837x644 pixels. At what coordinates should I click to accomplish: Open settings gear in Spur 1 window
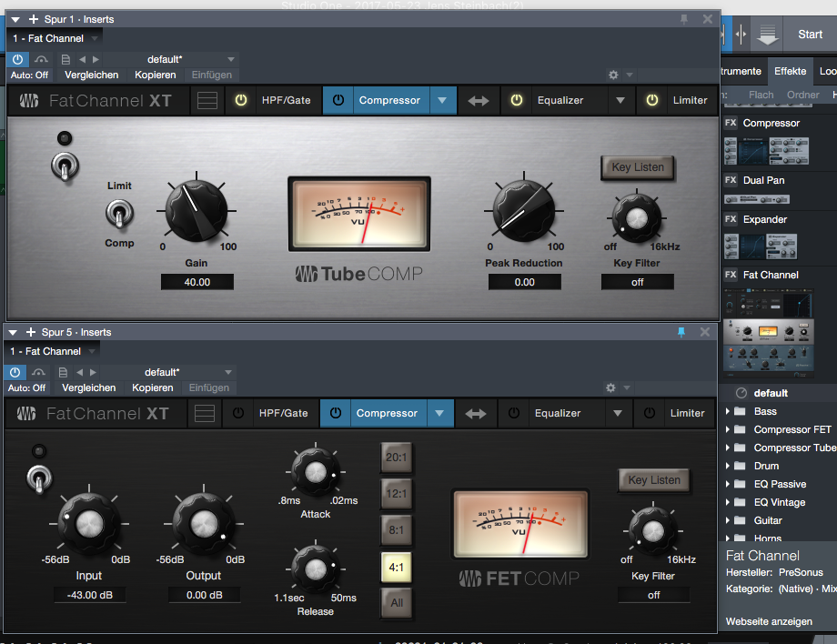(613, 75)
